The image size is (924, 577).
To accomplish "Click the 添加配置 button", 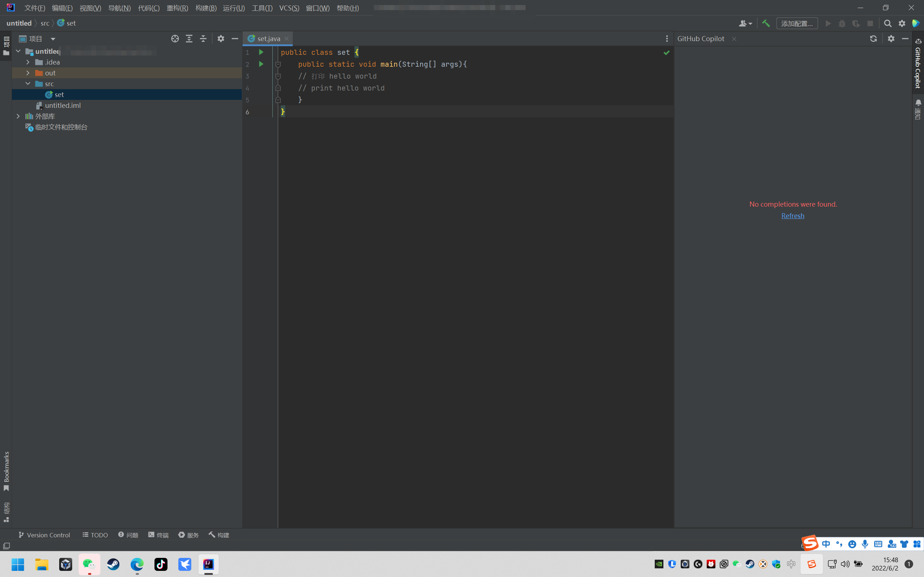I will coord(797,23).
